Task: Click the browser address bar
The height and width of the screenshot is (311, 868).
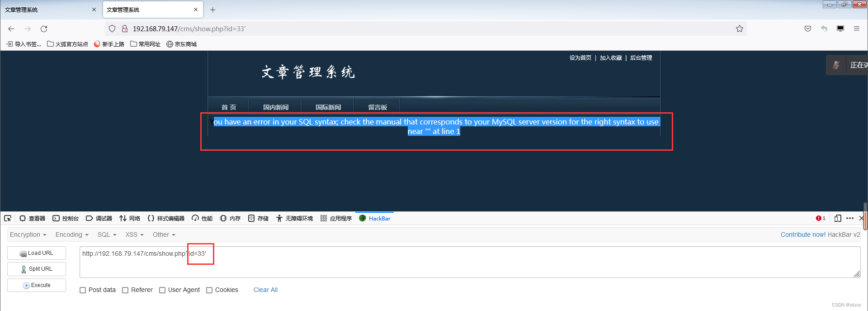Action: coord(425,29)
